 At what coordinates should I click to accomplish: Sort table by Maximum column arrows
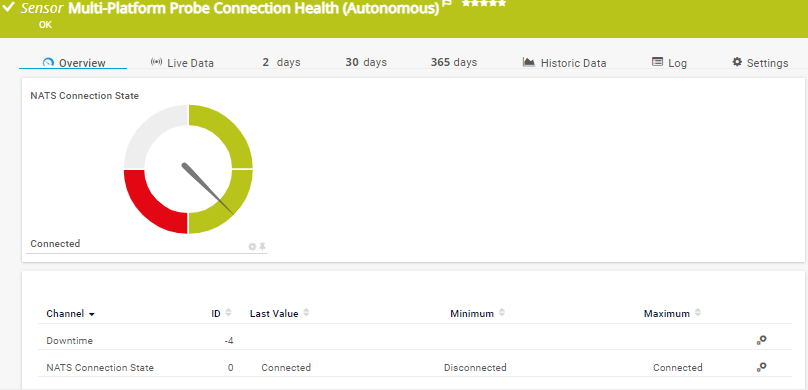698,313
